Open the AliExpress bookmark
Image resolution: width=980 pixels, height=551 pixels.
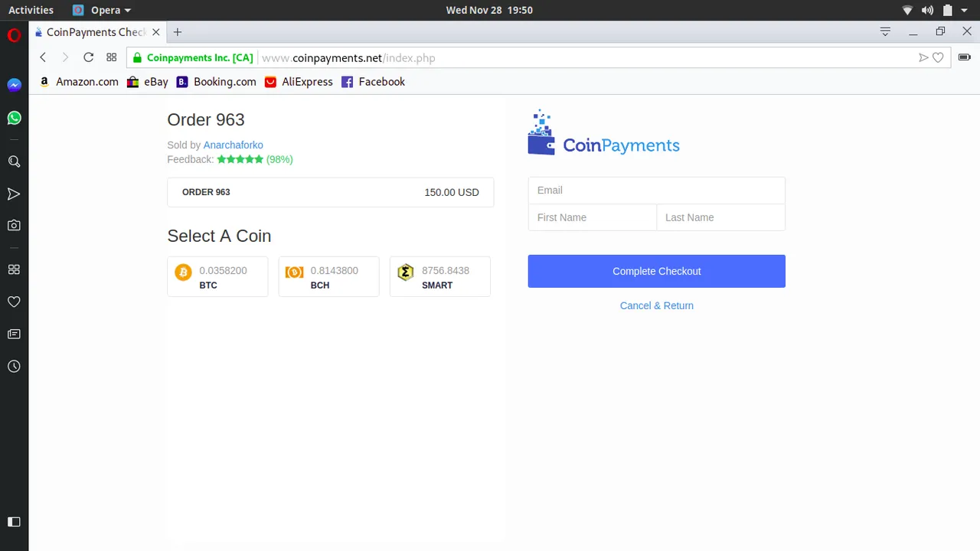coord(299,82)
